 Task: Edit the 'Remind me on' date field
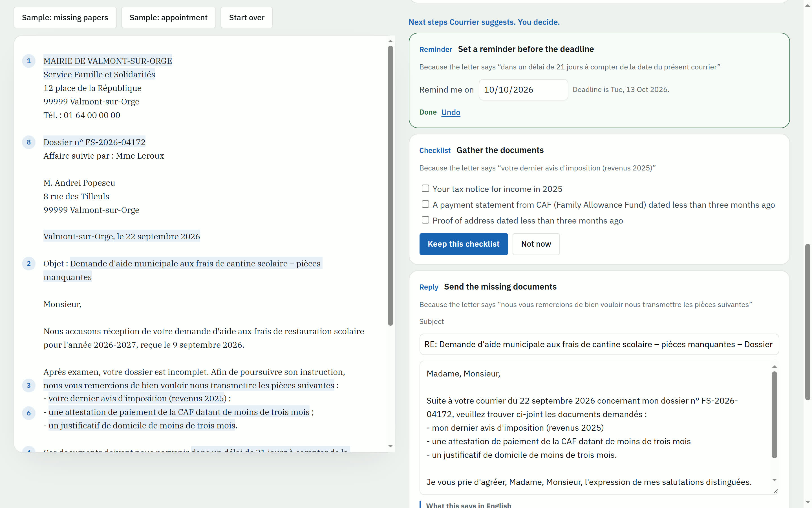click(523, 90)
